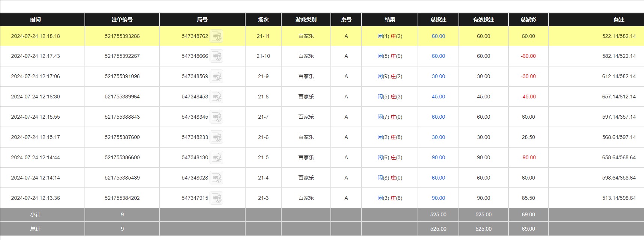Select bet number 521755393286
This screenshot has width=644, height=240.
122,36
